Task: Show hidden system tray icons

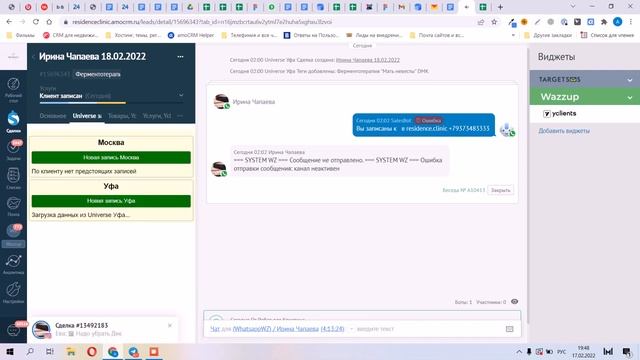Action: click(519, 351)
